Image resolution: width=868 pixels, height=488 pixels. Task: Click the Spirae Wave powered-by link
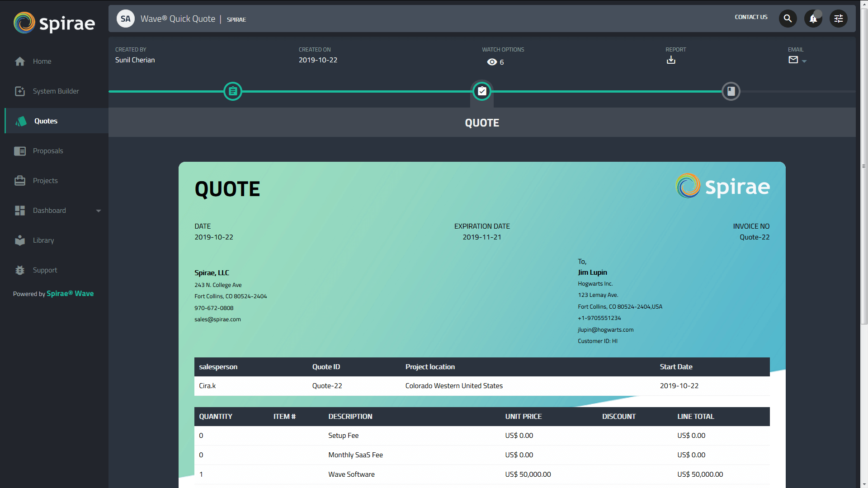point(70,294)
